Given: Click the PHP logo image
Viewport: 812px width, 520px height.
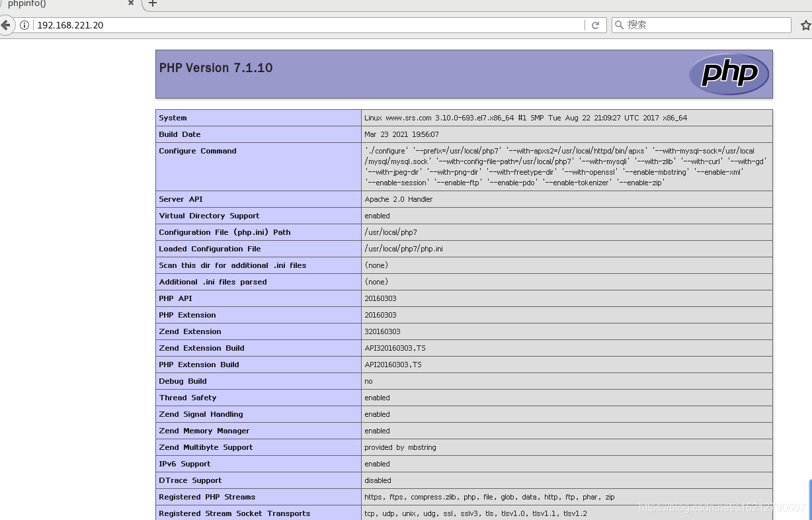Looking at the screenshot, I should (729, 73).
